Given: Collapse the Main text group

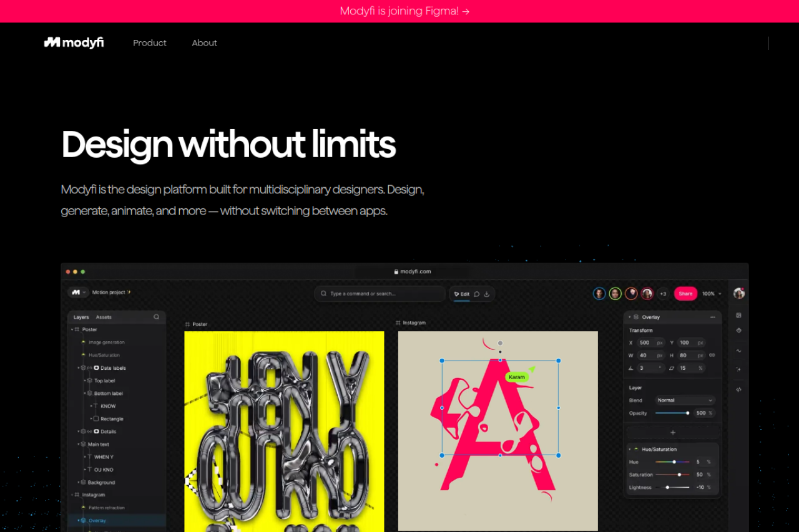Looking at the screenshot, I should 79,444.
